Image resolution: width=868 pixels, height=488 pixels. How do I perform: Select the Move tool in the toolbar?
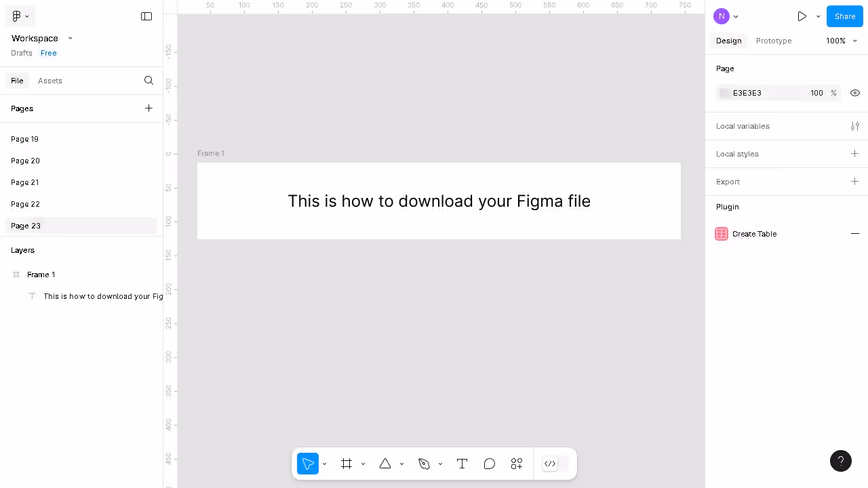[x=308, y=464]
